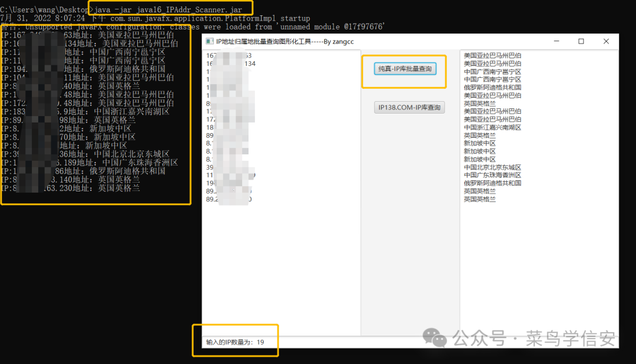Minimize the IP地址归属地批量查询 tool window
This screenshot has height=364, width=636.
tap(556, 41)
